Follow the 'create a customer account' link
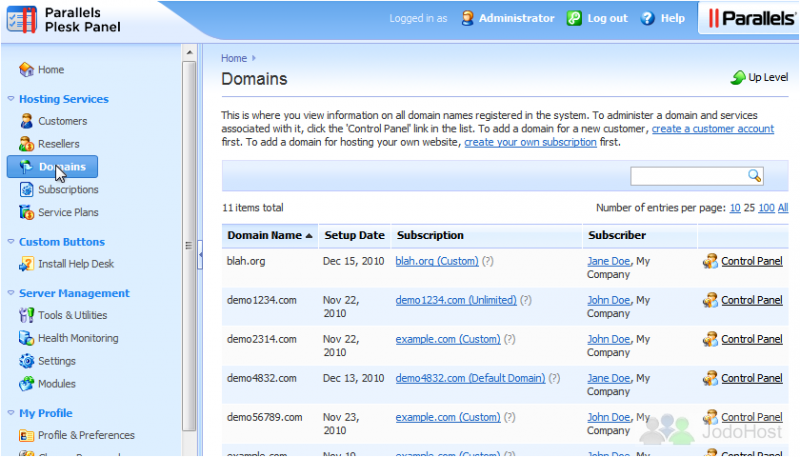 point(713,129)
